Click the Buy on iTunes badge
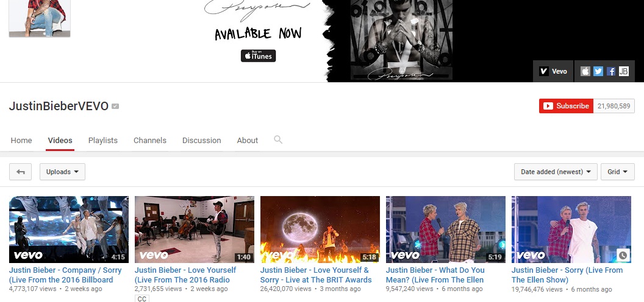The image size is (644, 302). [258, 56]
